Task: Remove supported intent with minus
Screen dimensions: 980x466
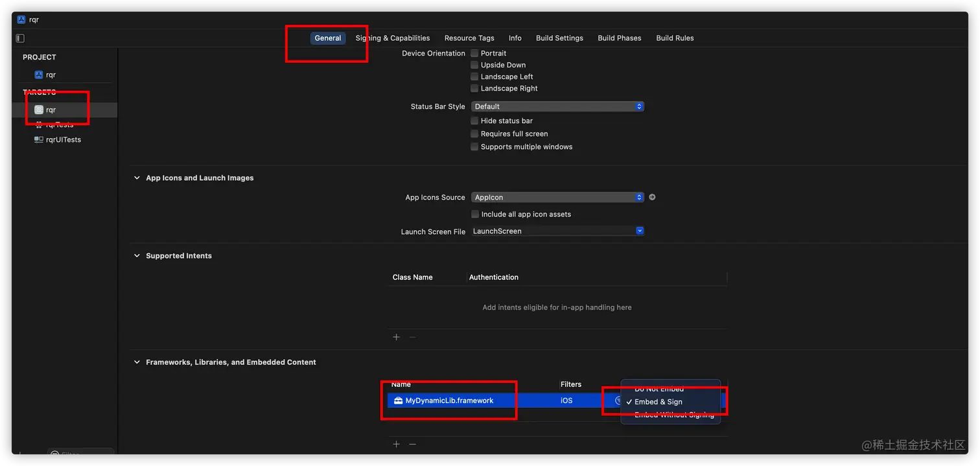Action: click(412, 337)
